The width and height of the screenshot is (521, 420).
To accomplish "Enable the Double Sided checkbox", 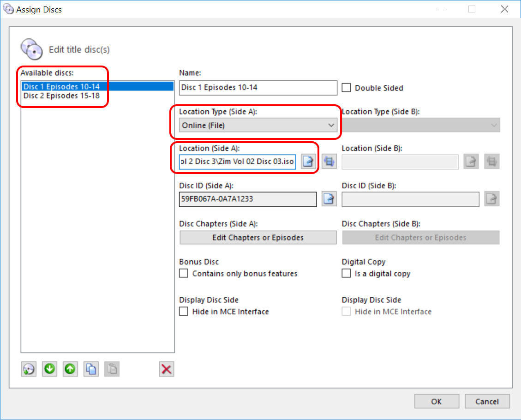I will tap(346, 88).
